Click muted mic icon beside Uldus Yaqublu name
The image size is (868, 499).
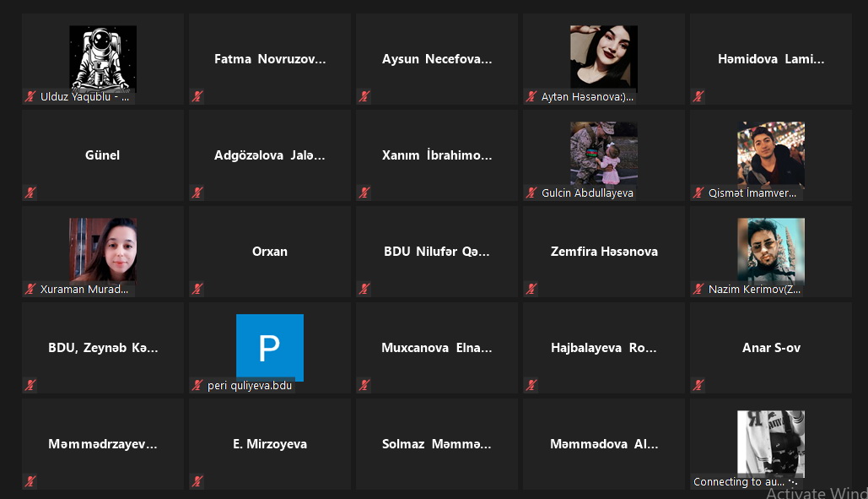pyautogui.click(x=30, y=96)
